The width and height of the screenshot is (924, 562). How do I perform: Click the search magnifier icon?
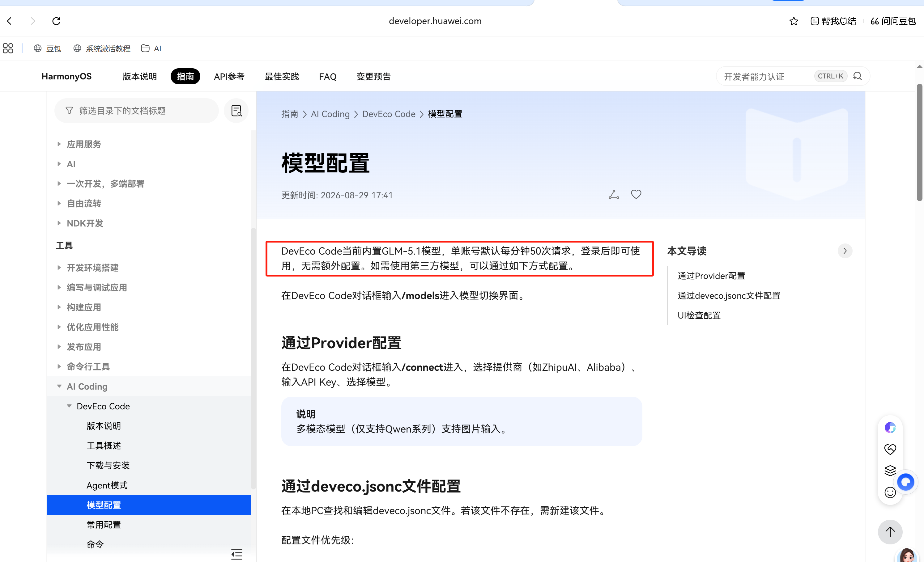click(x=857, y=76)
